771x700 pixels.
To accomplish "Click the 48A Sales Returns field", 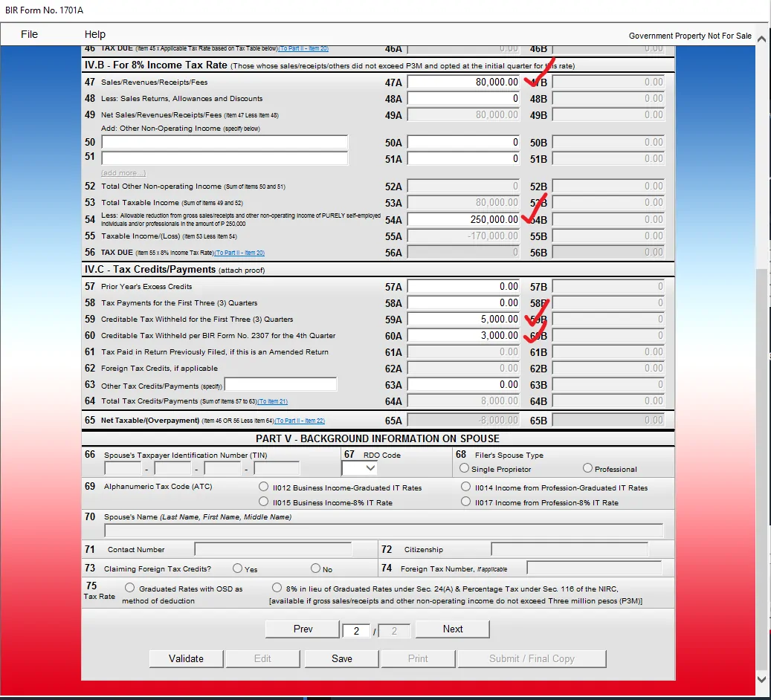I will [463, 99].
